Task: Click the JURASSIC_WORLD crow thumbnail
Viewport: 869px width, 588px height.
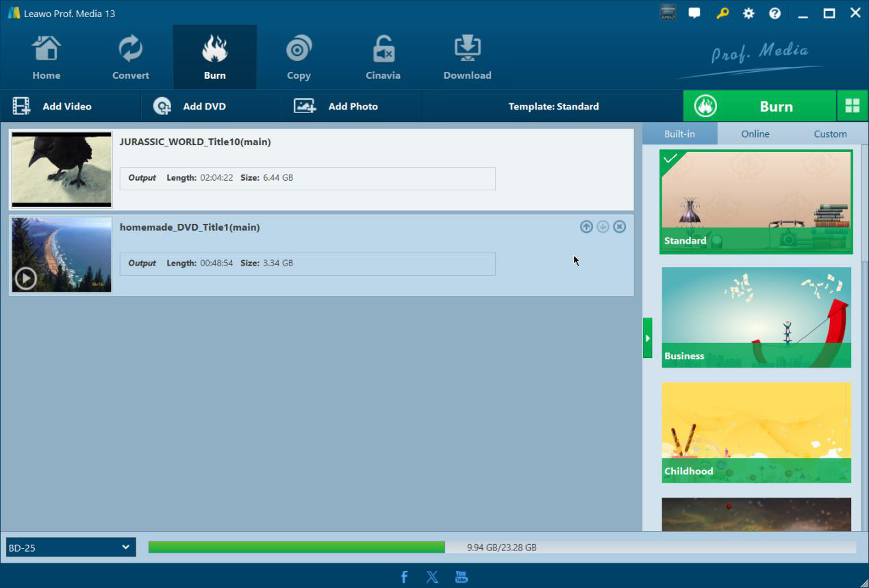Action: pyautogui.click(x=62, y=169)
